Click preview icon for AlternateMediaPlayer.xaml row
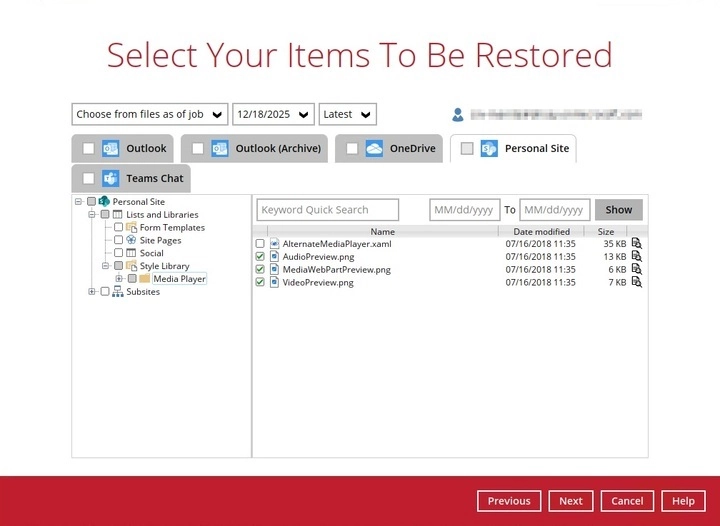The width and height of the screenshot is (720, 526). point(636,244)
